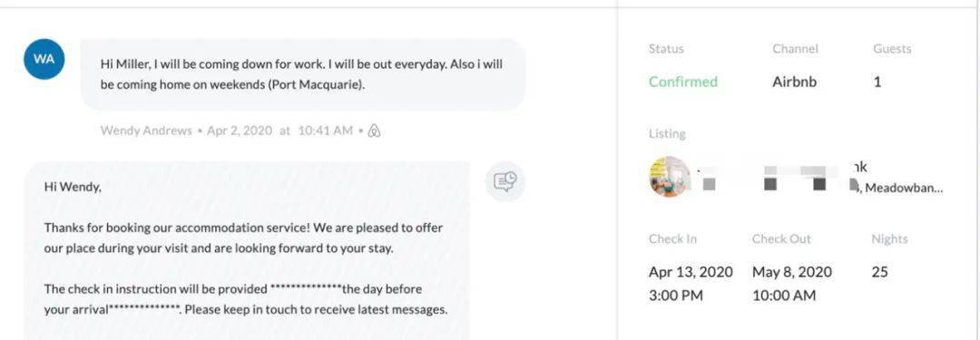The width and height of the screenshot is (980, 340).
Task: Click the May 8, 2020 check-out date
Action: pyautogui.click(x=792, y=272)
